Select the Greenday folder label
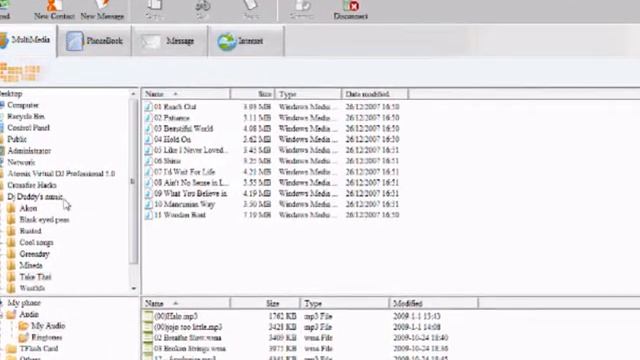The height and width of the screenshot is (360, 640). click(35, 254)
